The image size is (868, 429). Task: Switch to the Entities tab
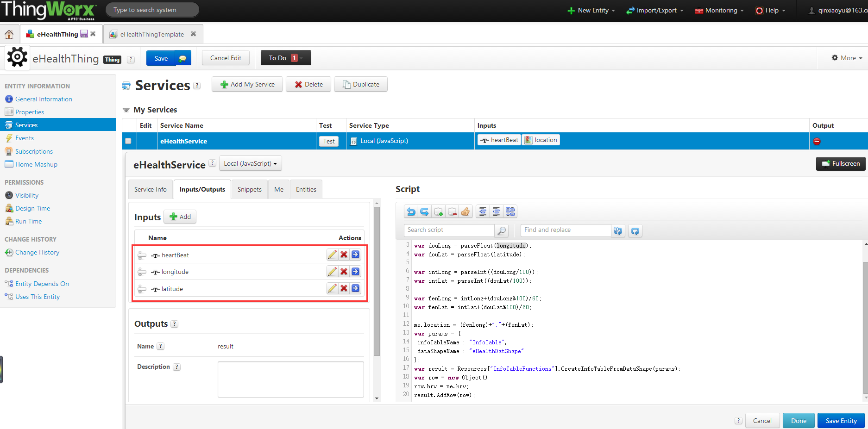tap(306, 189)
